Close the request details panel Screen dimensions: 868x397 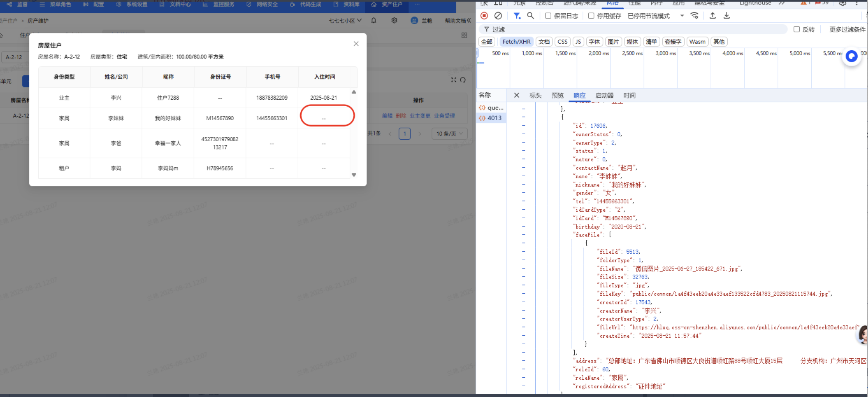click(517, 96)
